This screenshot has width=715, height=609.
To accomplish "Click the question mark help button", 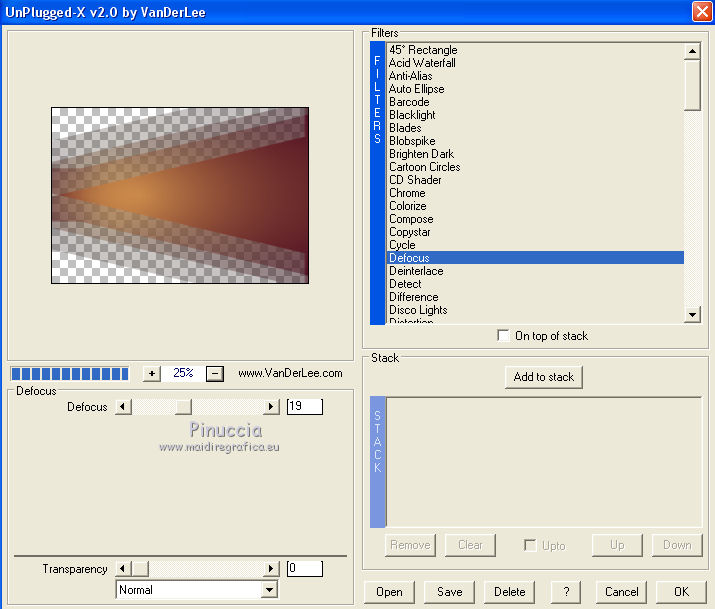I will coord(566,592).
